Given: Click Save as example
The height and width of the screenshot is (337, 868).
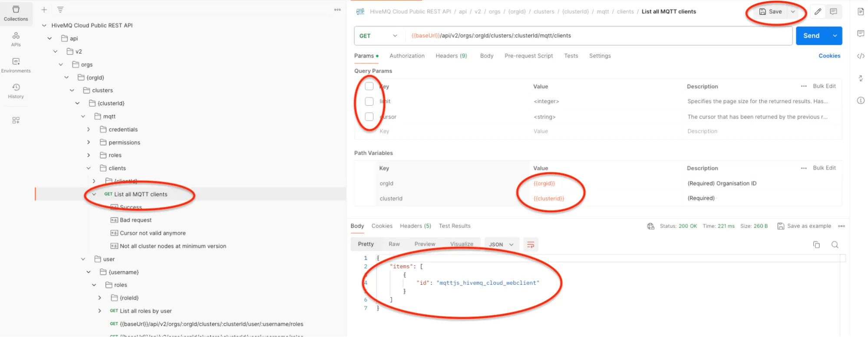Looking at the screenshot, I should click(804, 226).
